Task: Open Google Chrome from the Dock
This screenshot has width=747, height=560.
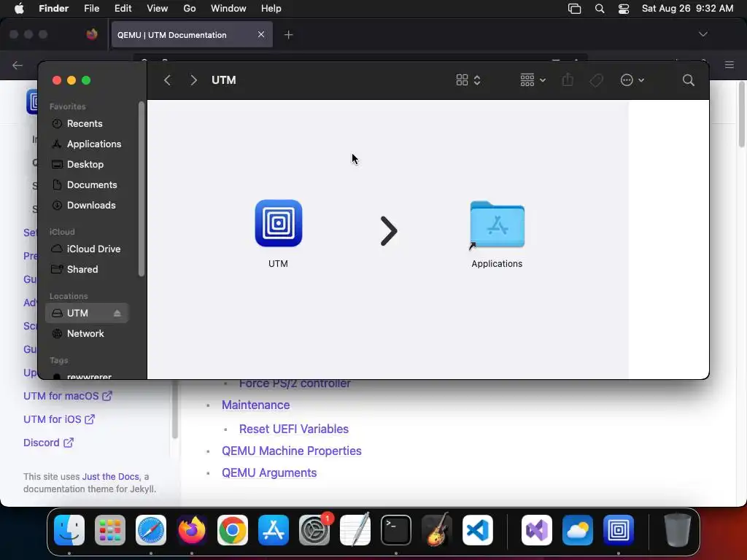Action: pos(233,530)
